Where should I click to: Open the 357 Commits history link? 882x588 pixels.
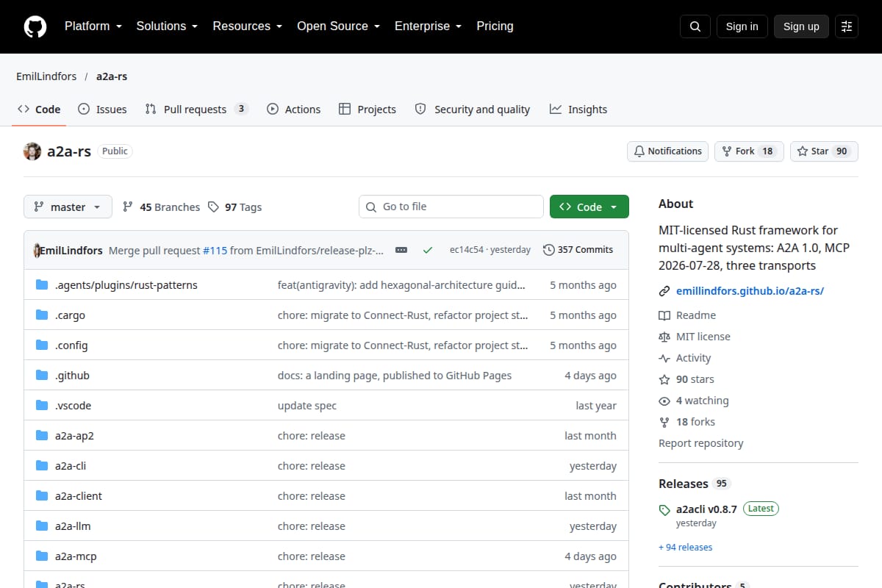coord(578,250)
